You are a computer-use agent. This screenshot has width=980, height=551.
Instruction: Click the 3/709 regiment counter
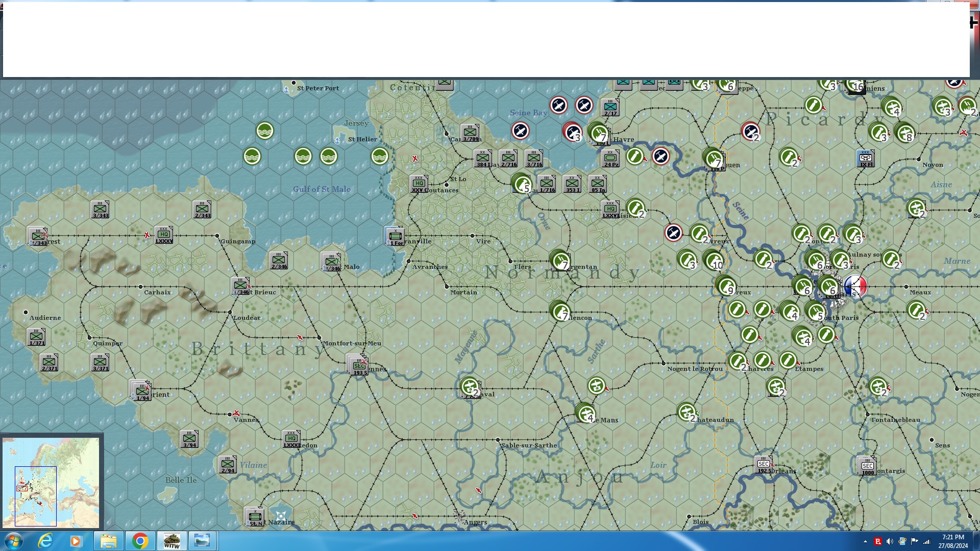coord(470,133)
